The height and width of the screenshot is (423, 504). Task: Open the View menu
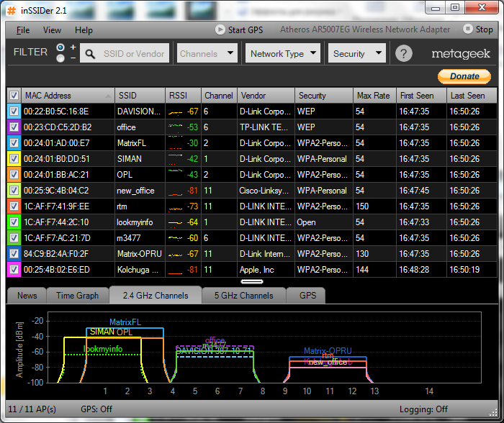(52, 30)
